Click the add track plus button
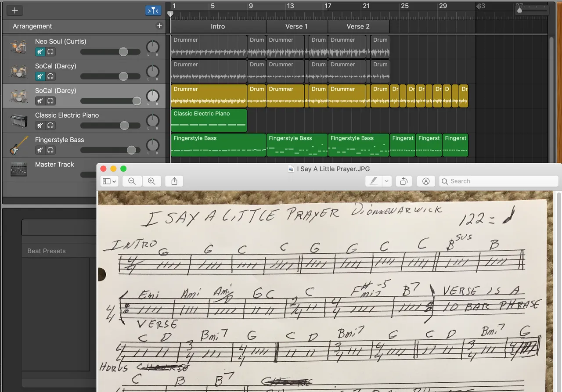 pos(14,11)
